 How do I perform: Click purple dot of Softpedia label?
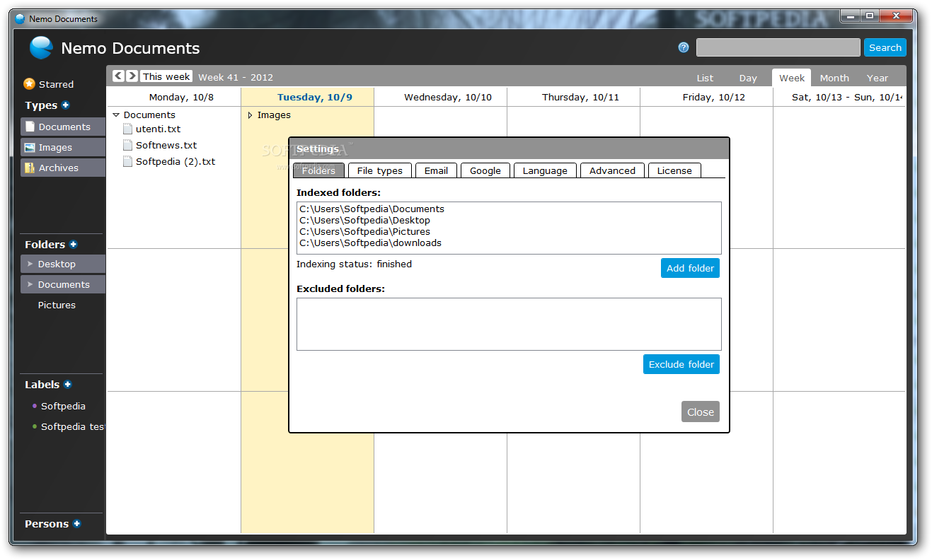[35, 406]
